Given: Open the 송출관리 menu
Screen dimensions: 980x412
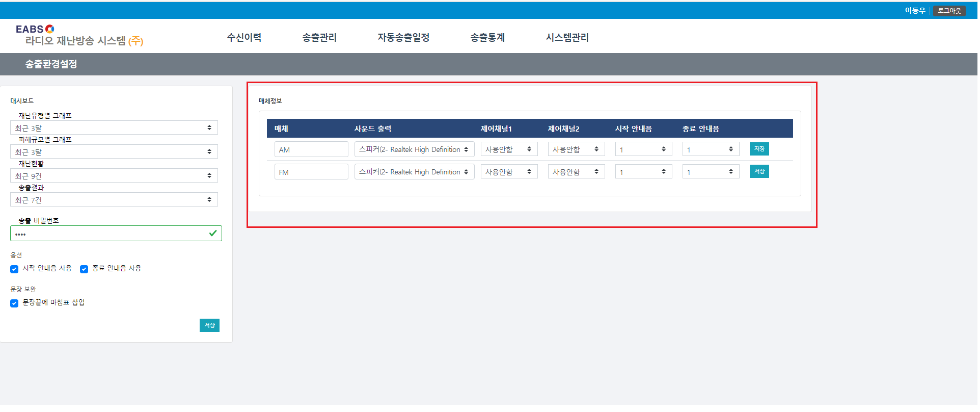Looking at the screenshot, I should (319, 37).
